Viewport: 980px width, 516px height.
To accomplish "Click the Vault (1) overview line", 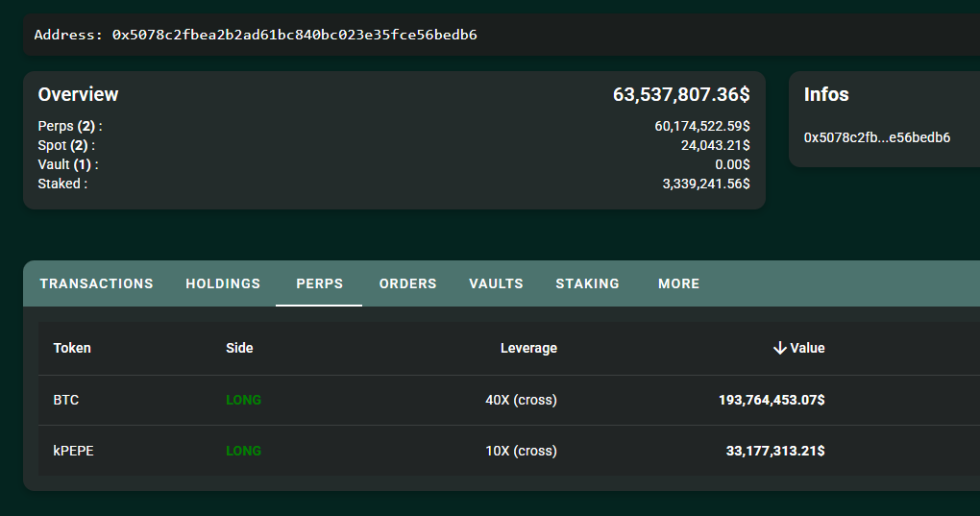I will [x=394, y=165].
